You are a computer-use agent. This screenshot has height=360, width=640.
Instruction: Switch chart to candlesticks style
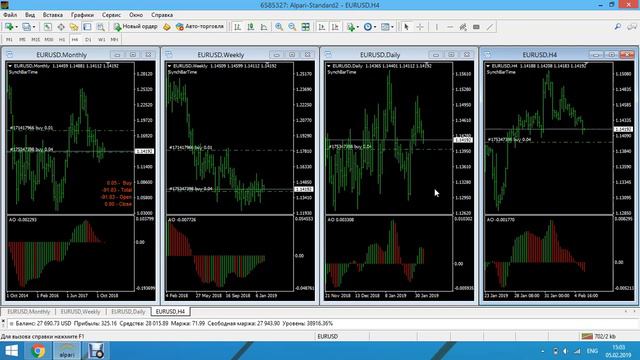pos(251,27)
